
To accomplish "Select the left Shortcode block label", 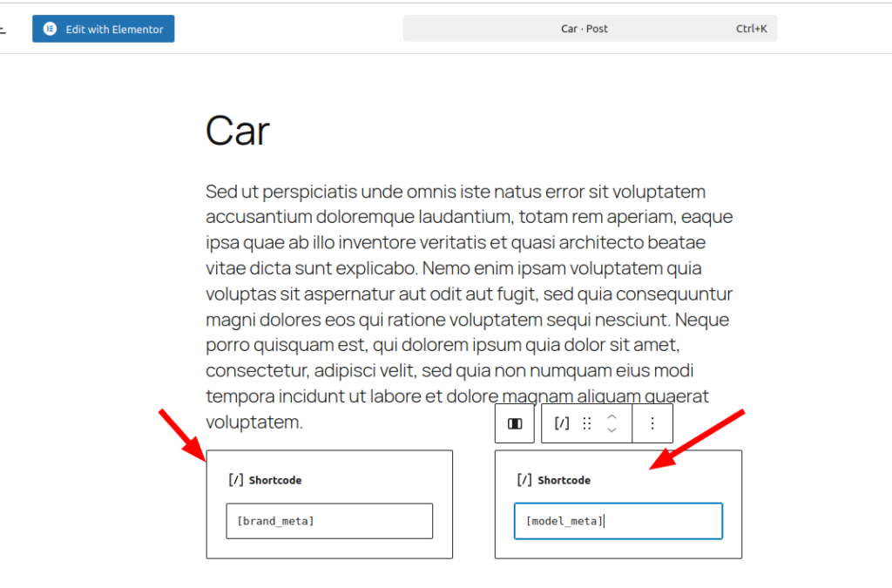I will 275,480.
